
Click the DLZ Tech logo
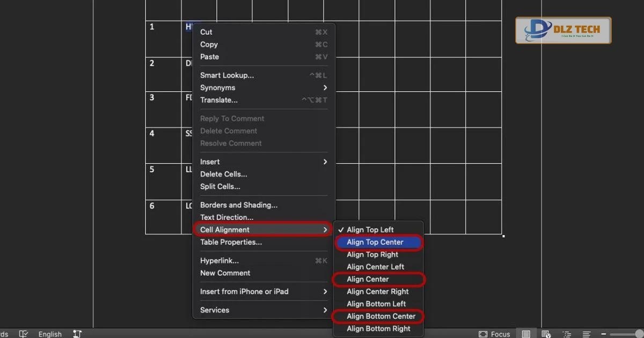click(563, 31)
